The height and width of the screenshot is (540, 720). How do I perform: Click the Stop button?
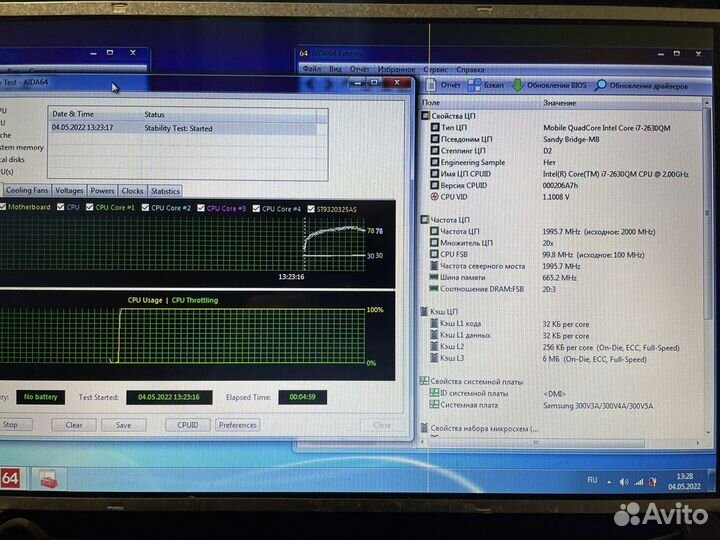tap(15, 424)
